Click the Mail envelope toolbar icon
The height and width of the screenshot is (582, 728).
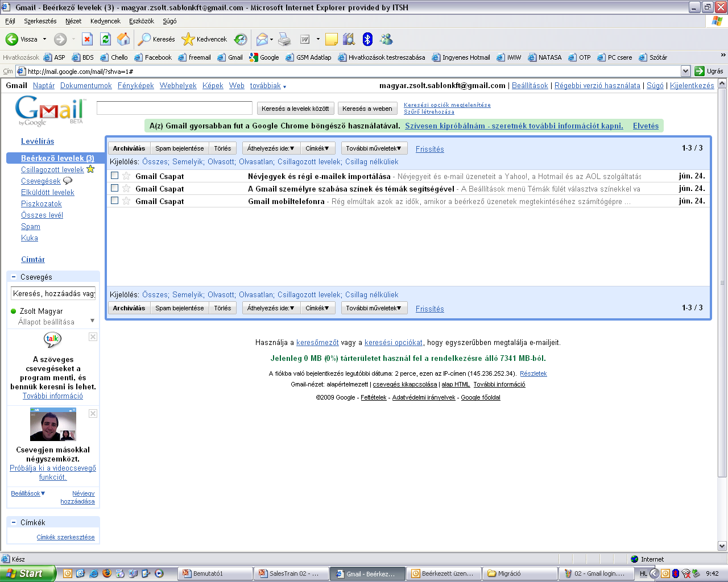[262, 39]
